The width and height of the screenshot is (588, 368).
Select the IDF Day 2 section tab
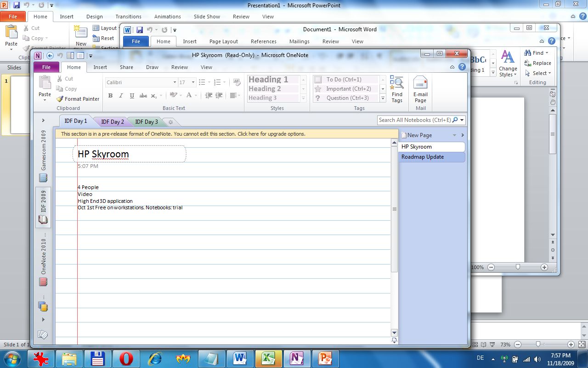(x=112, y=121)
